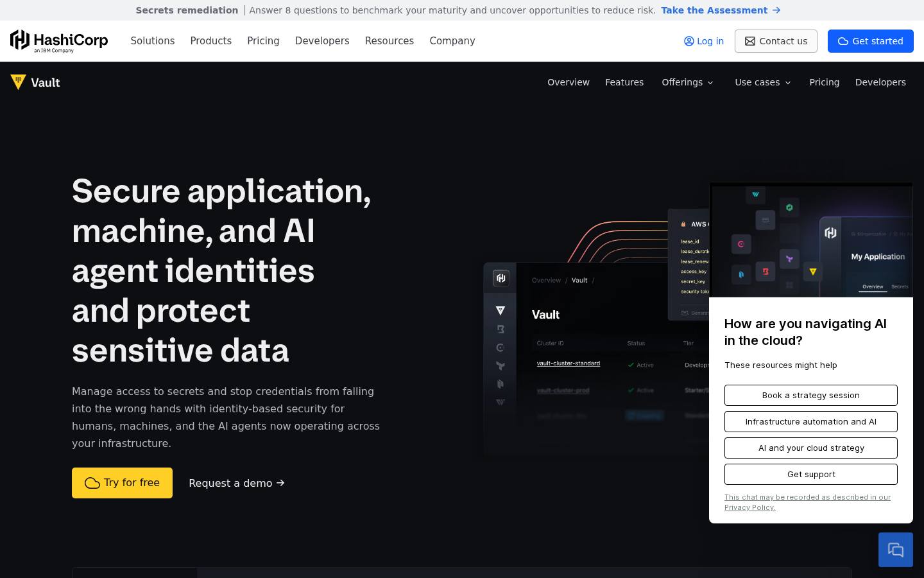Viewport: 924px width, 578px height.
Task: Click the green Nomad tile in chat image
Action: pyautogui.click(x=790, y=207)
